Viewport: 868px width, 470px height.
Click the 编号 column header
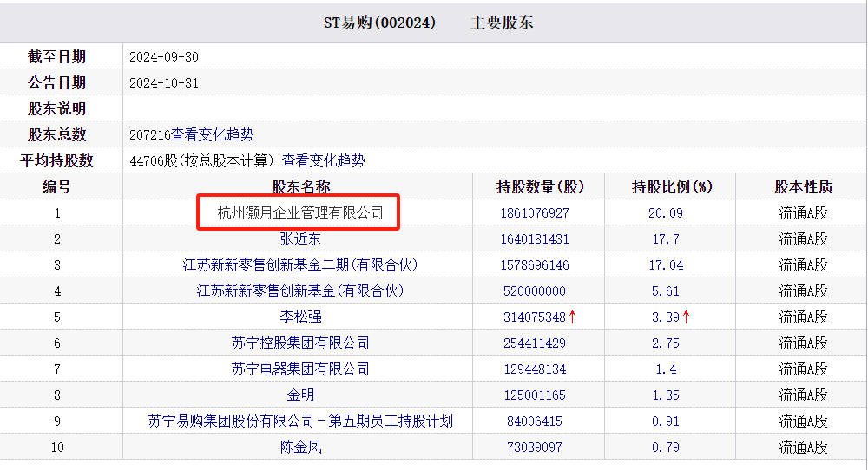(x=56, y=187)
